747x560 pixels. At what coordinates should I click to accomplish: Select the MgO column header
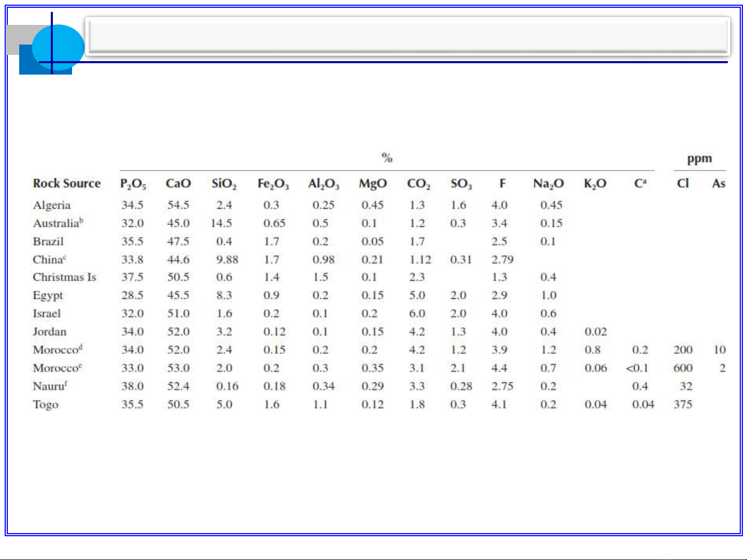pyautogui.click(x=373, y=184)
